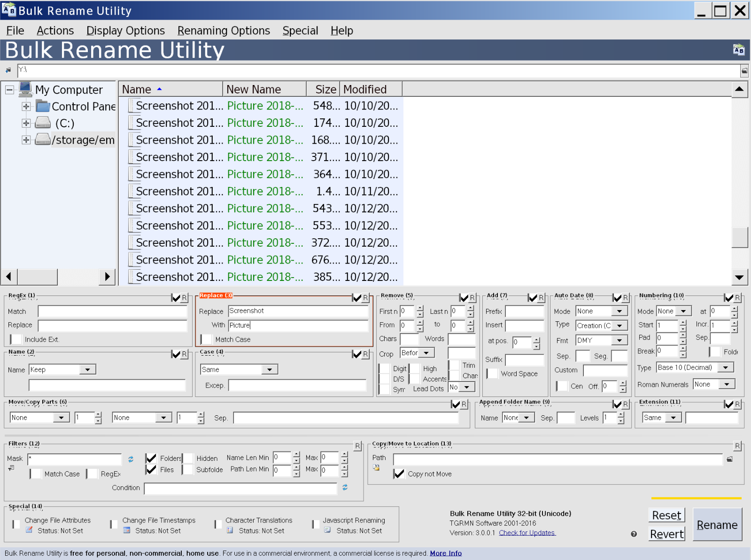Open the Special menu
This screenshot has width=751, height=560.
tap(300, 31)
